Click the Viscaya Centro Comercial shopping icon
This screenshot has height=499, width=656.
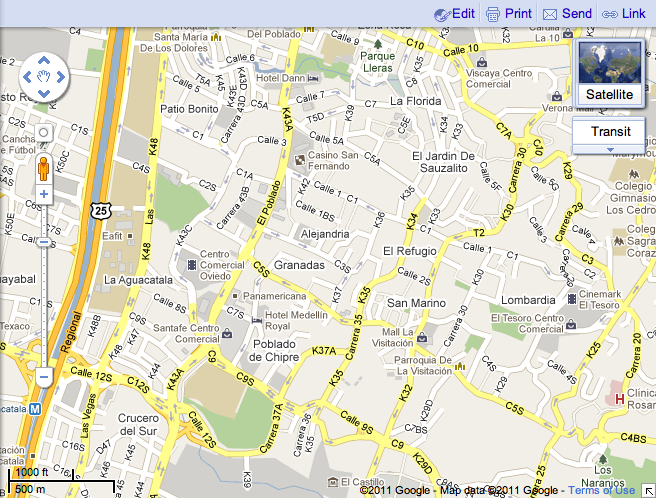tap(482, 62)
